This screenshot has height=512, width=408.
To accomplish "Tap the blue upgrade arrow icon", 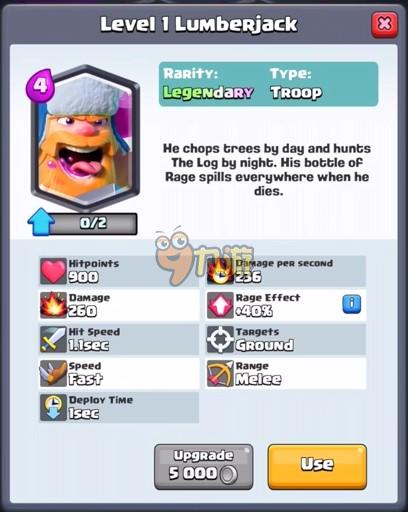I will pos(41,222).
